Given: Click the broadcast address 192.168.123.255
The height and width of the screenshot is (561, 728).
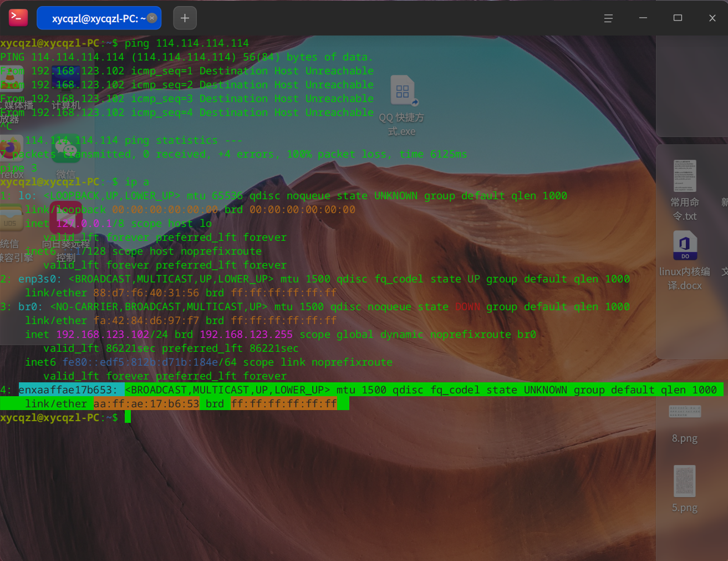Looking at the screenshot, I should (246, 335).
